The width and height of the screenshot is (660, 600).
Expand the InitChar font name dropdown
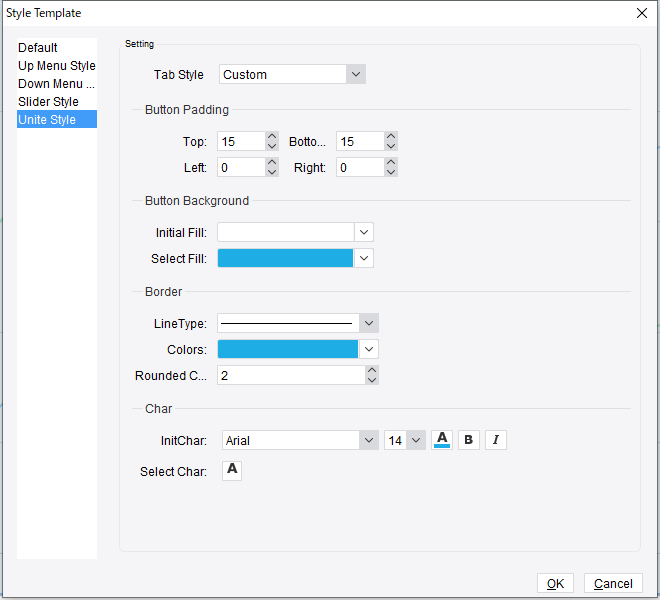coord(368,440)
